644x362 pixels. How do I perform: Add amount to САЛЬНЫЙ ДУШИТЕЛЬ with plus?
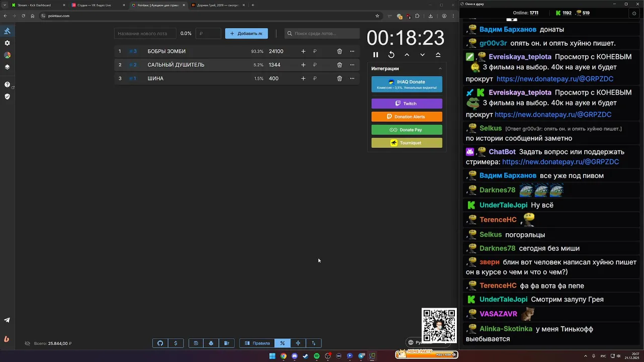pyautogui.click(x=303, y=65)
